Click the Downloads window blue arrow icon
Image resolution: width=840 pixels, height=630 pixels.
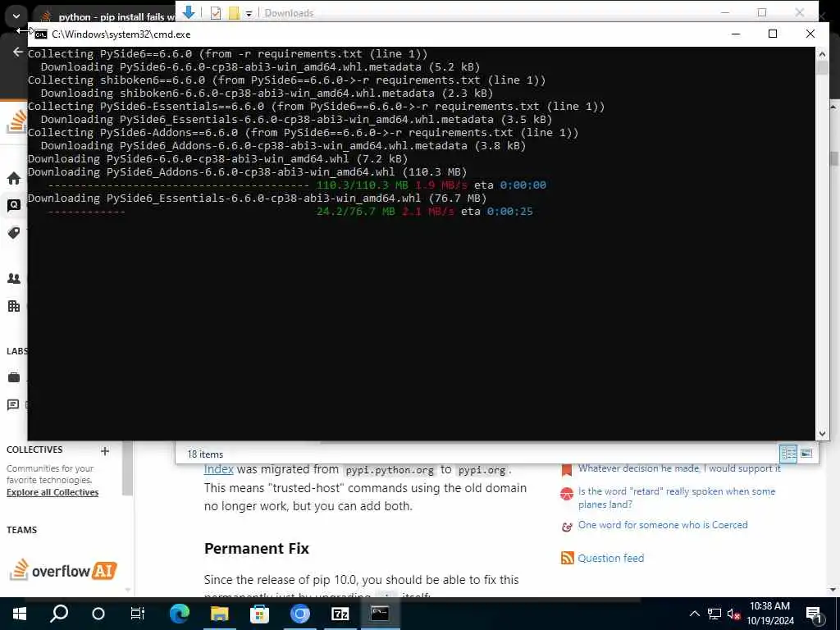coord(188,11)
